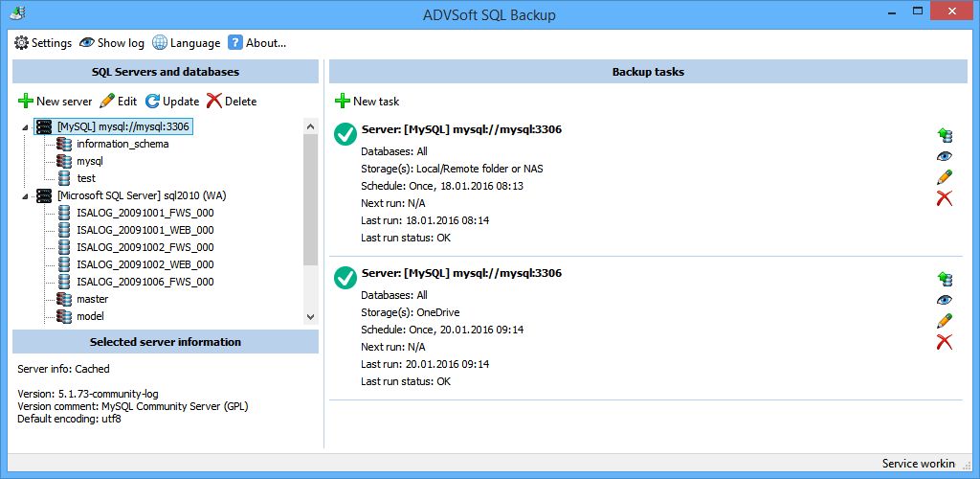Viewport: 980px width, 479px height.
Task: Select ISALOG_20091002_FWS_000 database
Action: 145,247
